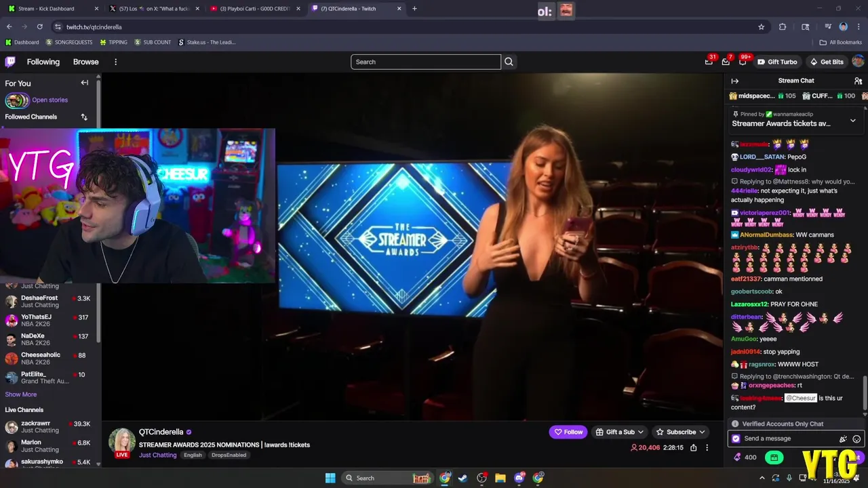This screenshot has height=488, width=868.
Task: Claim green channel points bonus chest
Action: click(774, 457)
